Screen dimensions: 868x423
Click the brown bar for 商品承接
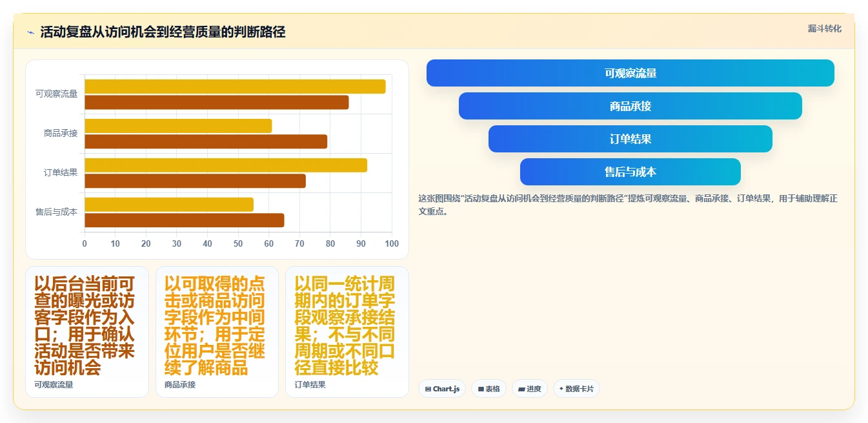tap(206, 141)
